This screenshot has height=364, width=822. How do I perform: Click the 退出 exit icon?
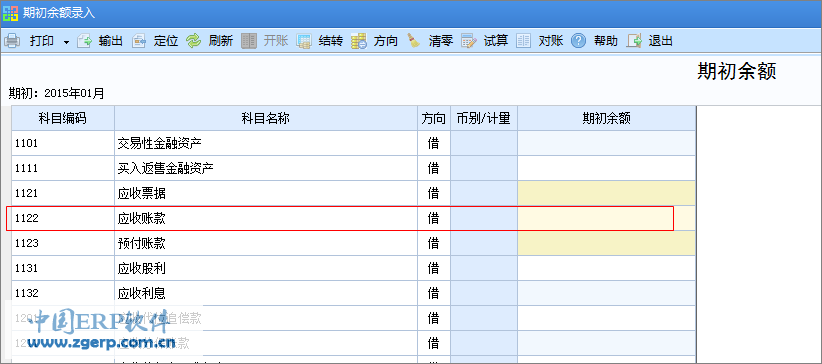click(x=634, y=41)
